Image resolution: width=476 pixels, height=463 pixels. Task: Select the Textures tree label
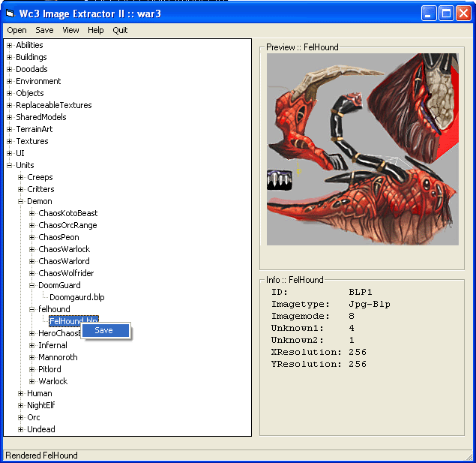click(x=32, y=141)
